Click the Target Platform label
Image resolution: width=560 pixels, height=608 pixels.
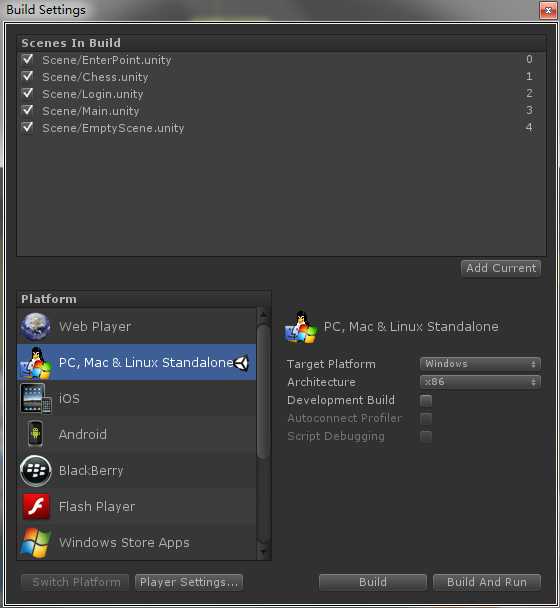[x=331, y=364]
